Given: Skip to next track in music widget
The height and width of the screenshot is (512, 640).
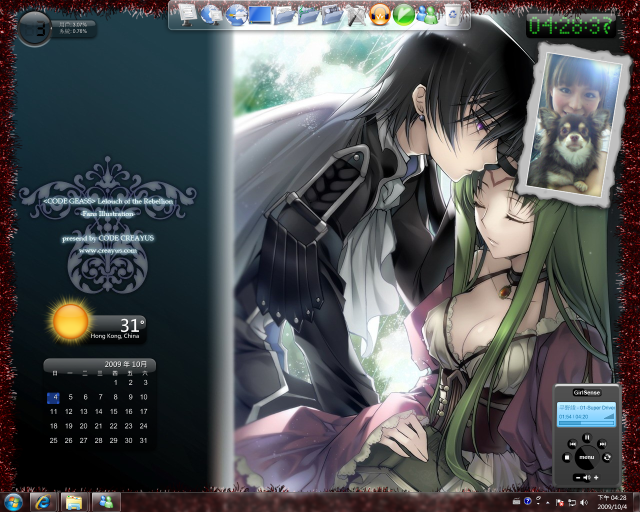Looking at the screenshot, I should (602, 444).
